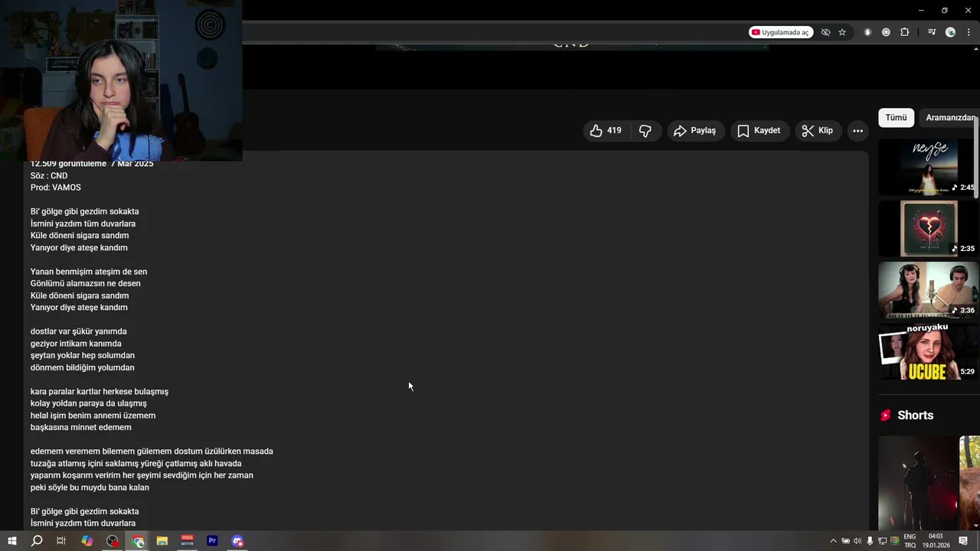Like the video with 419 likes

[x=605, y=131]
